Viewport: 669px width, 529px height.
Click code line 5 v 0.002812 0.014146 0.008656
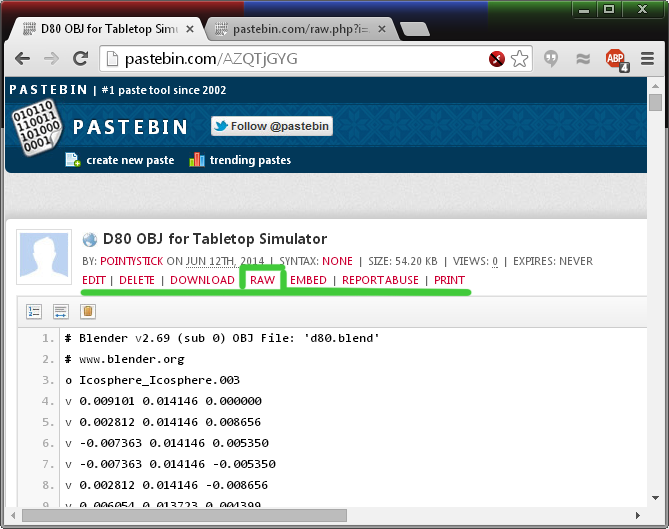pyautogui.click(x=163, y=422)
